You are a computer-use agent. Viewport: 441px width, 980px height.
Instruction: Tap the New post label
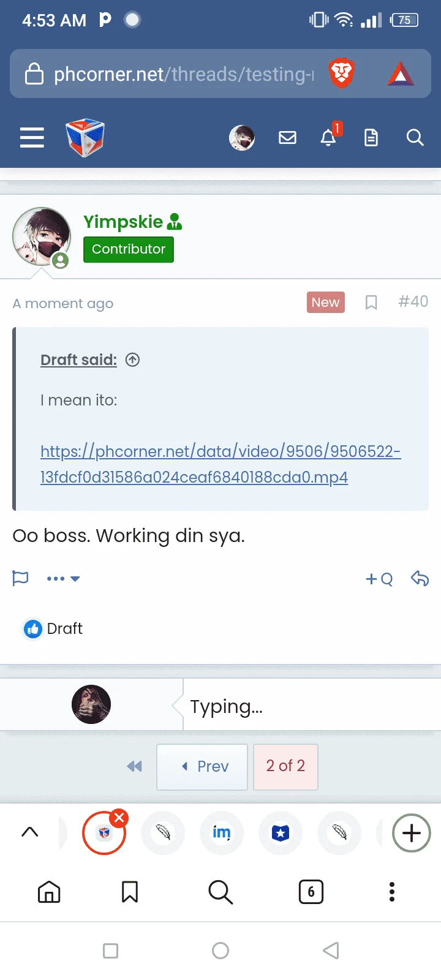tap(325, 303)
